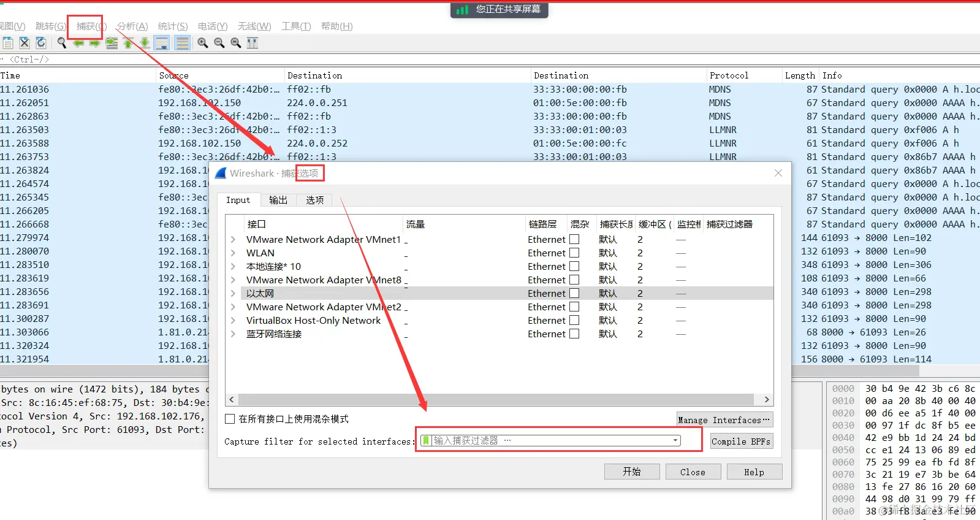Expand the 以太网 interface row
The height and width of the screenshot is (520, 980).
coord(233,294)
